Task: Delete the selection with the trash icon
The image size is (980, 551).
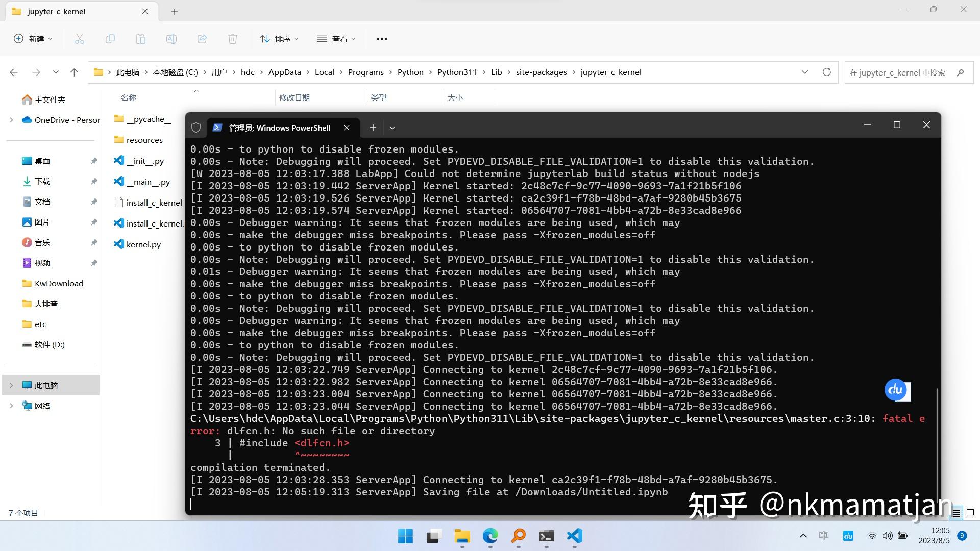Action: [232, 39]
